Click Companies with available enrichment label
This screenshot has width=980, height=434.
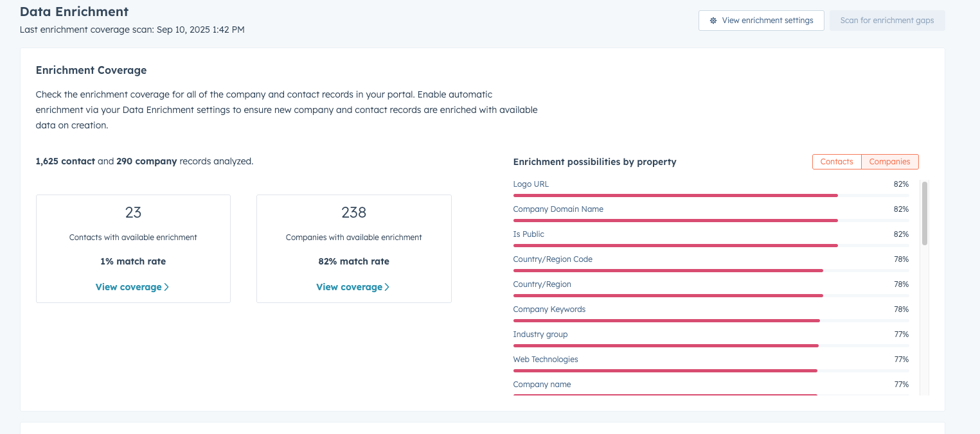coord(354,238)
